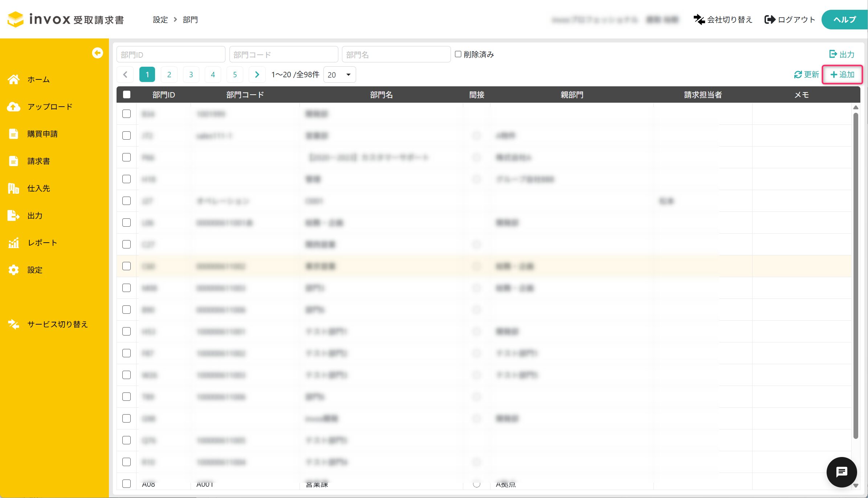Open the chat bubble widget
Viewport: 868px width, 498px height.
pos(841,472)
